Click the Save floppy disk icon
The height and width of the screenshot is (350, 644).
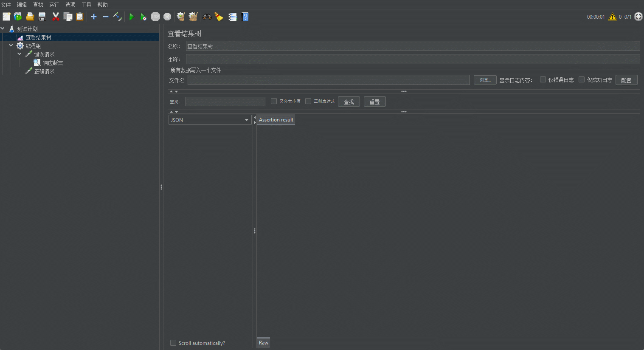(42, 17)
